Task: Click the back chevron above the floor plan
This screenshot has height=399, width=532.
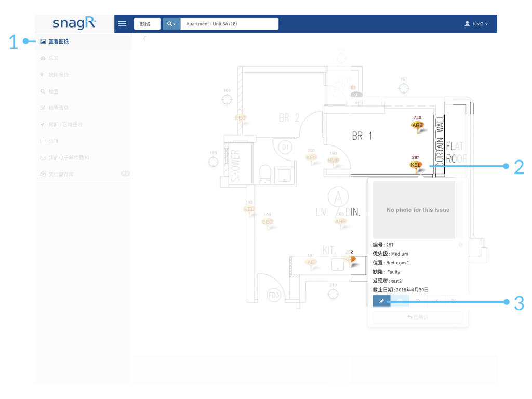Action: point(144,38)
